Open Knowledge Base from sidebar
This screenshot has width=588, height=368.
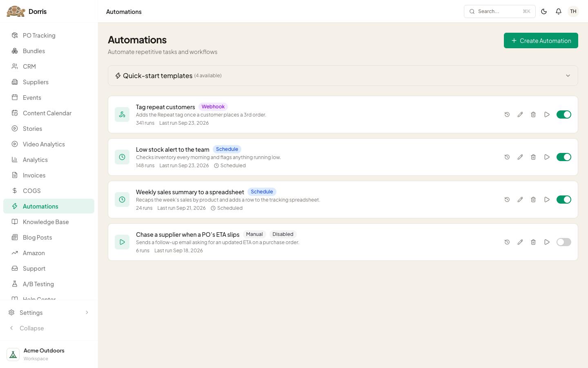click(49, 222)
